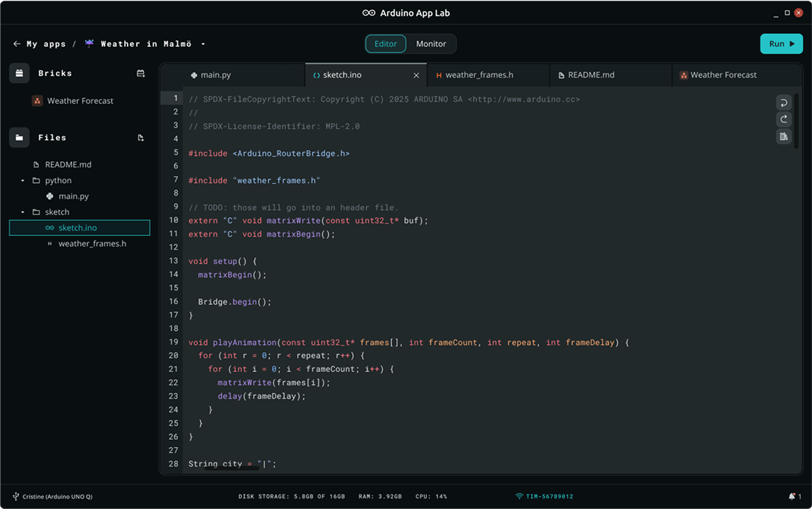Open the Weather in Malmö app dropdown
812x509 pixels.
tap(203, 44)
